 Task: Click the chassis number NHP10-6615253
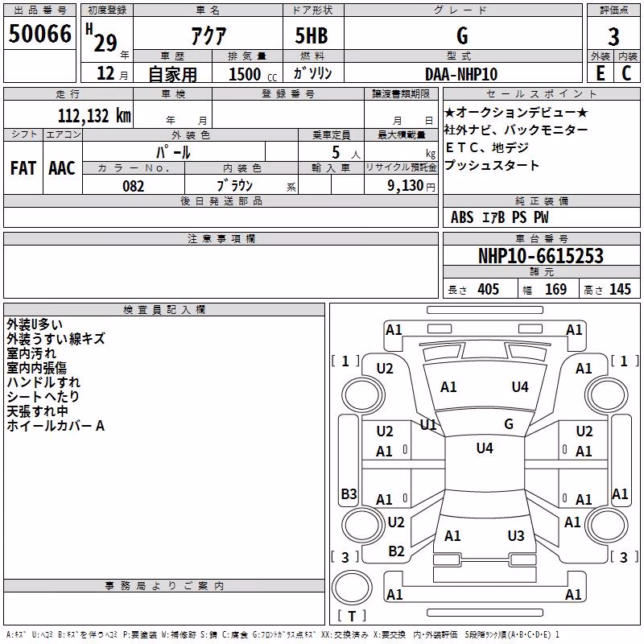[541, 256]
